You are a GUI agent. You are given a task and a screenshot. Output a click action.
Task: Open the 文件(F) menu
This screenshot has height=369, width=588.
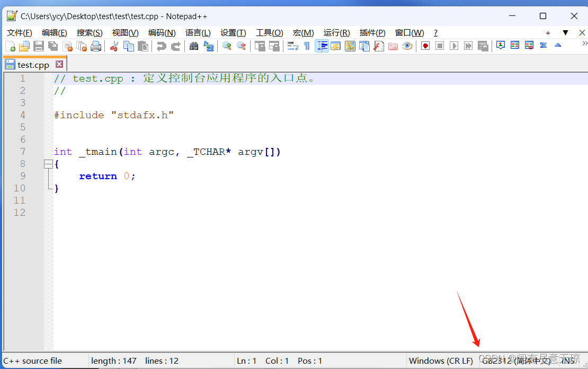(x=20, y=33)
